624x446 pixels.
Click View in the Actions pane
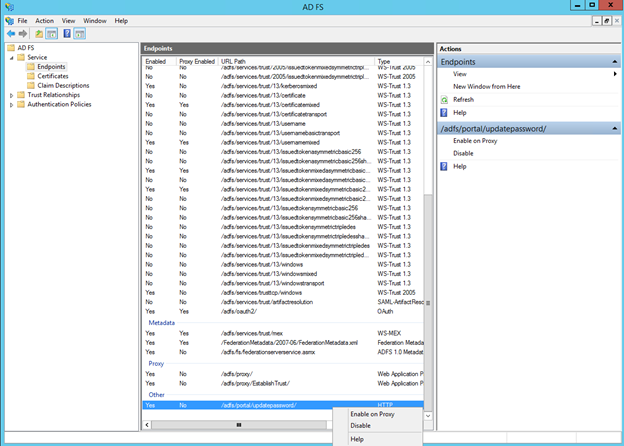(460, 74)
